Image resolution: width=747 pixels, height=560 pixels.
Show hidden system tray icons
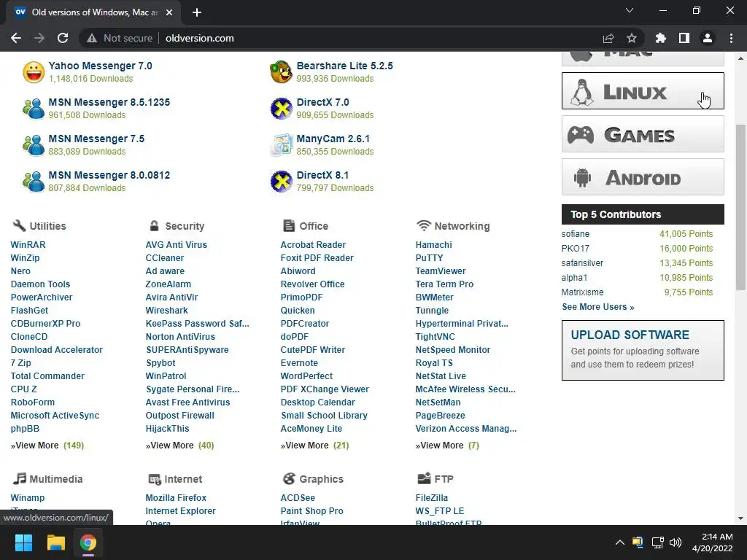coord(620,542)
